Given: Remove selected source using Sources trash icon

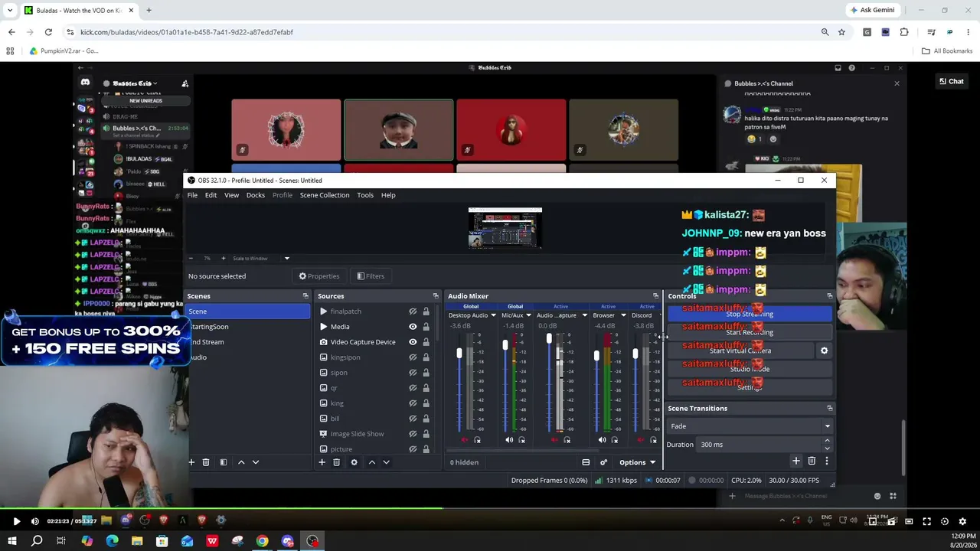Looking at the screenshot, I should 336,462.
